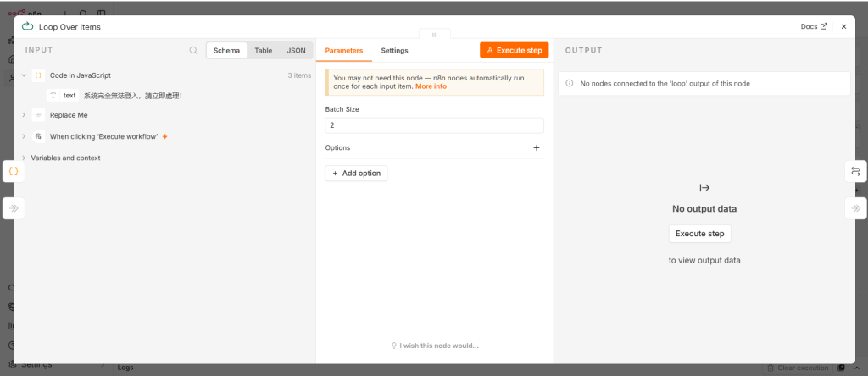Collapse the Code in JavaScript input group
This screenshot has width=868, height=376.
coord(24,75)
